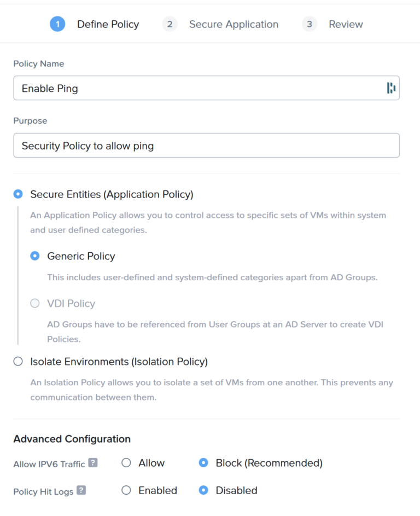Keep Policy Hit Logs disabled
This screenshot has height=516, width=420.
(x=203, y=490)
